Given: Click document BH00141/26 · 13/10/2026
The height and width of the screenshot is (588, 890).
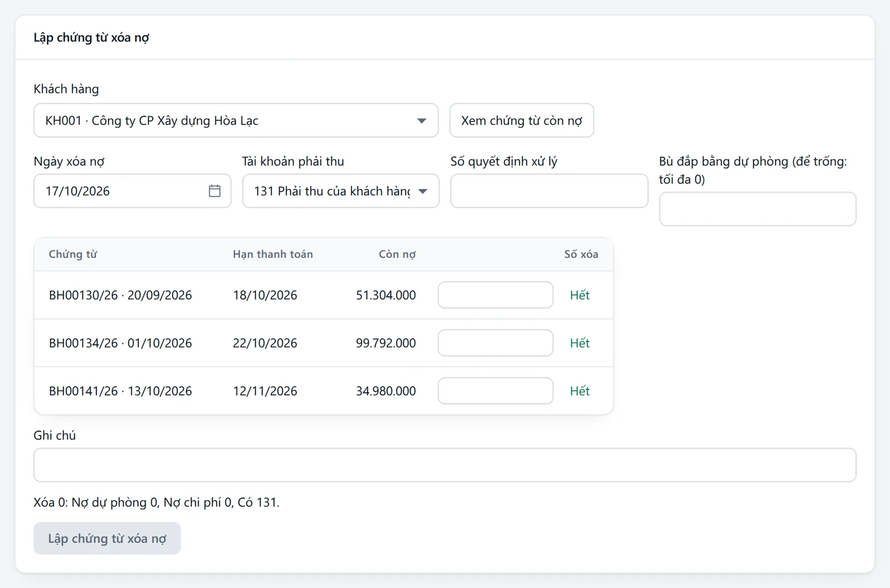Looking at the screenshot, I should [120, 391].
